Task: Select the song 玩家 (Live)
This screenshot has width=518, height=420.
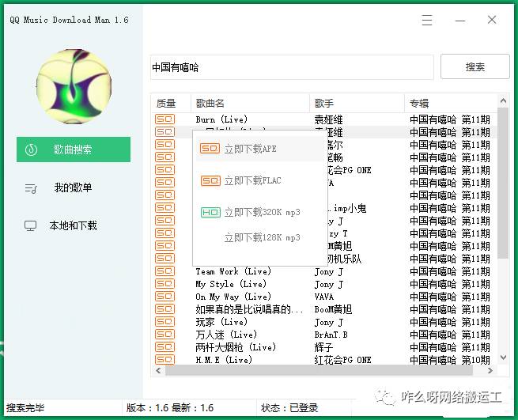Action: 221,322
